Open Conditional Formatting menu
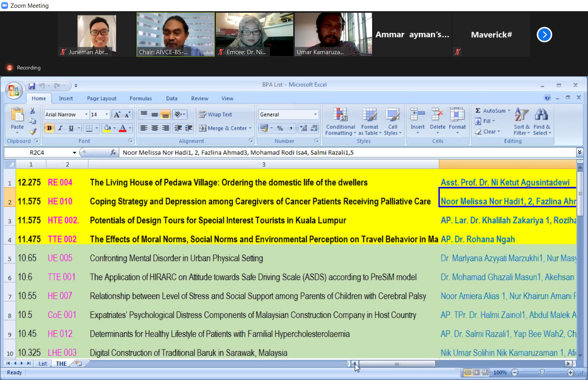 340,122
